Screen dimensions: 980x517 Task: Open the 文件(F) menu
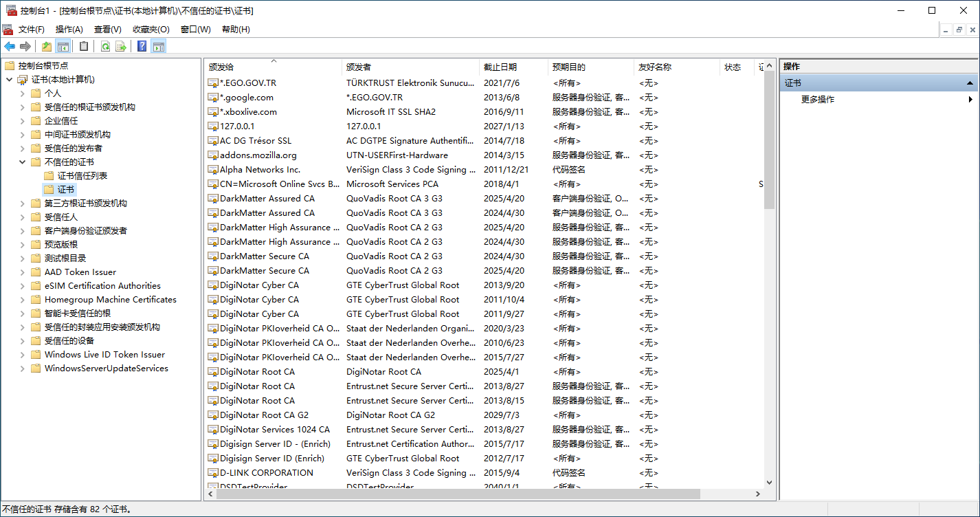(31, 30)
